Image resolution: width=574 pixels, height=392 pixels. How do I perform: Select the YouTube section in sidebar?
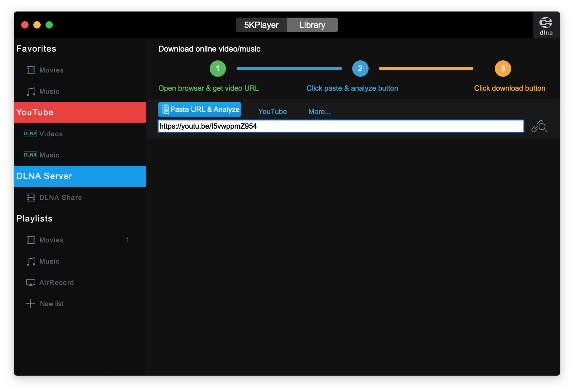point(80,113)
